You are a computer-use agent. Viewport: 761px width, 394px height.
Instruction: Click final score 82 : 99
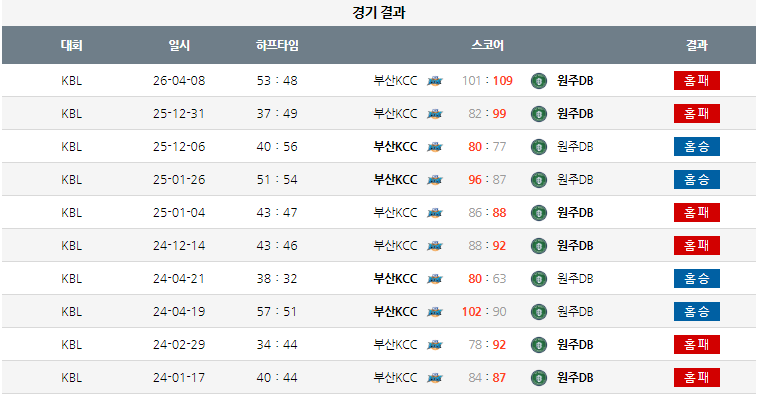pyautogui.click(x=487, y=114)
